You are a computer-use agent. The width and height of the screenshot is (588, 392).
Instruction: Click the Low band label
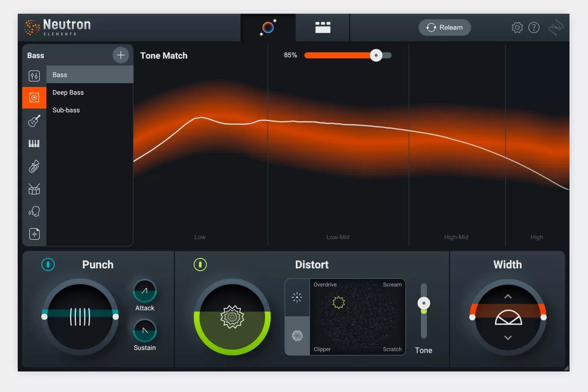click(200, 237)
